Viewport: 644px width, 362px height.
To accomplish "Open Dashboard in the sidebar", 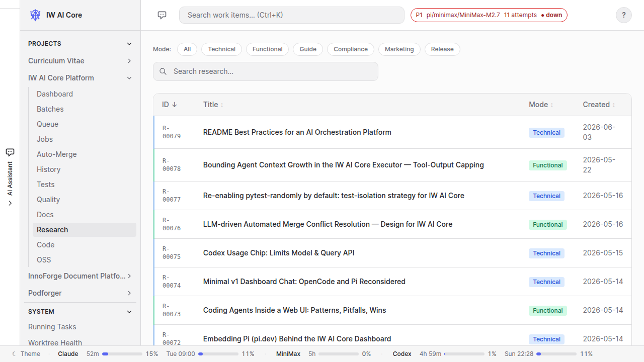I will (x=85, y=94).
